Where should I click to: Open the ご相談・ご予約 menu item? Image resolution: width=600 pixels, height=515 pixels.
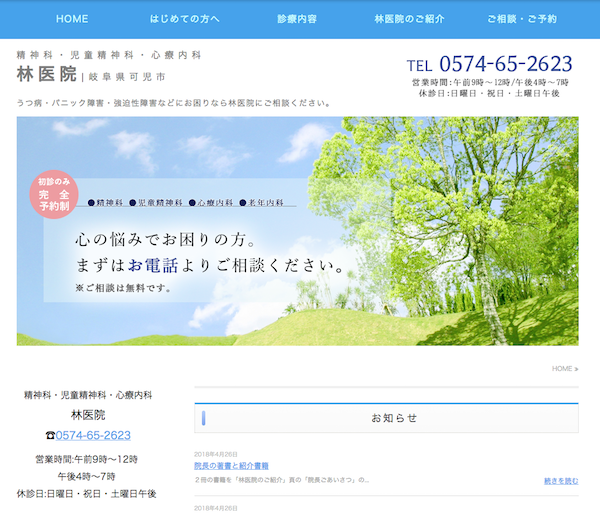pos(522,19)
